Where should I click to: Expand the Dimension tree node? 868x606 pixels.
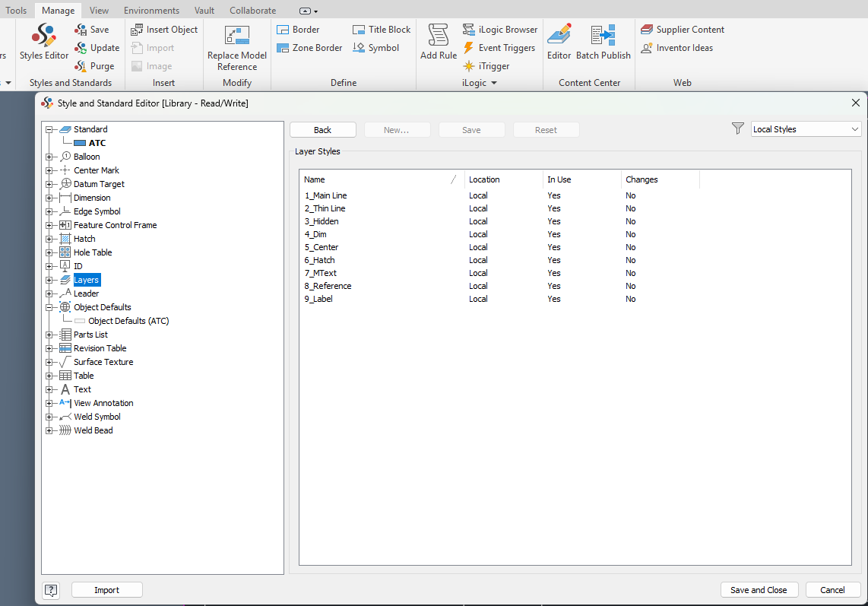49,198
